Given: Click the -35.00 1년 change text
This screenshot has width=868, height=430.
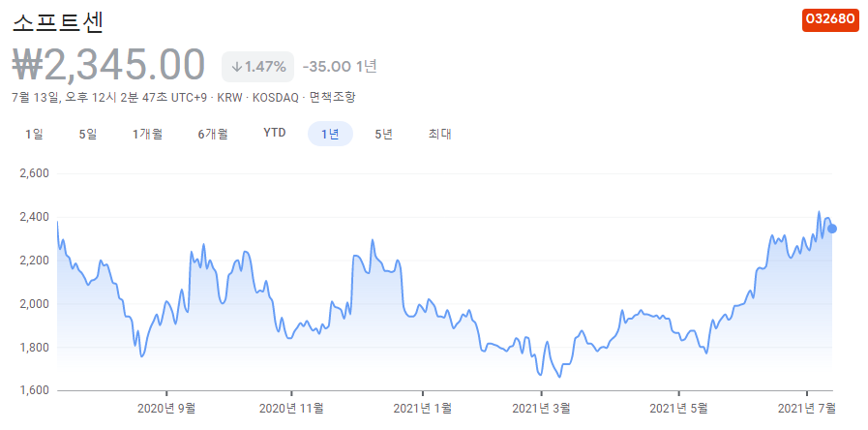Looking at the screenshot, I should point(340,67).
